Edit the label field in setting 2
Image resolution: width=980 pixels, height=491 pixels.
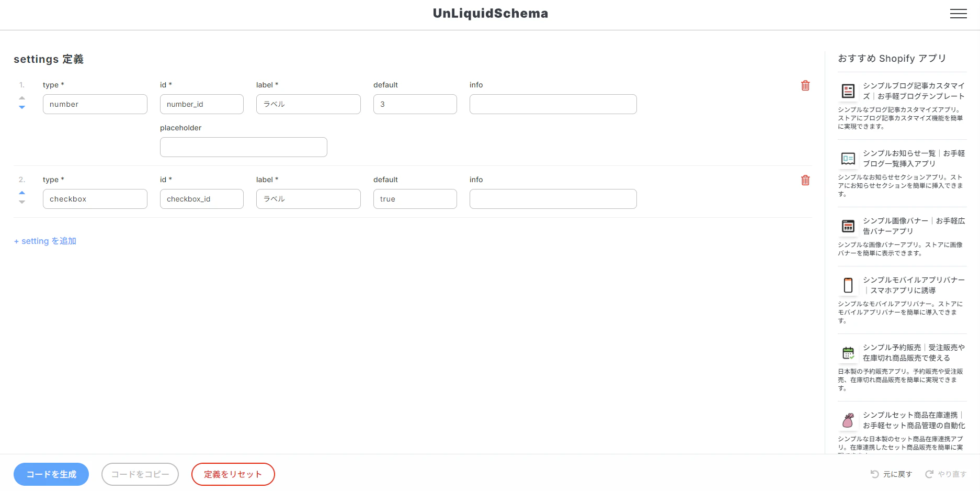309,199
